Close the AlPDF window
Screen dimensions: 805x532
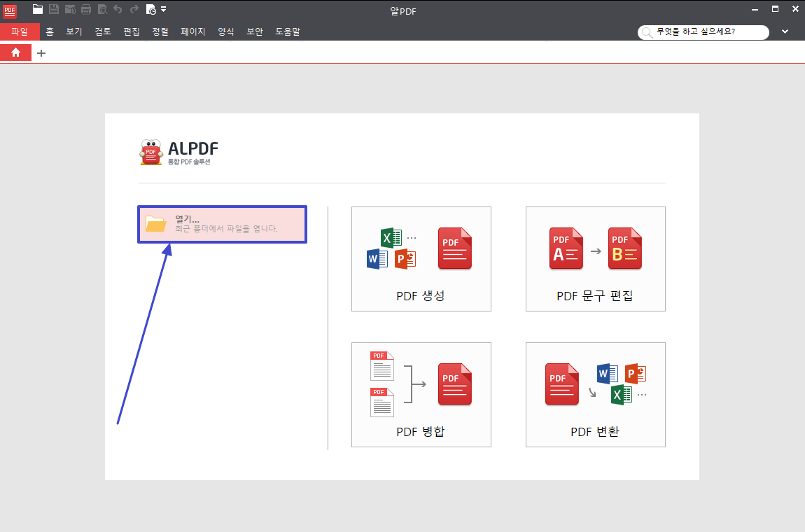(795, 8)
